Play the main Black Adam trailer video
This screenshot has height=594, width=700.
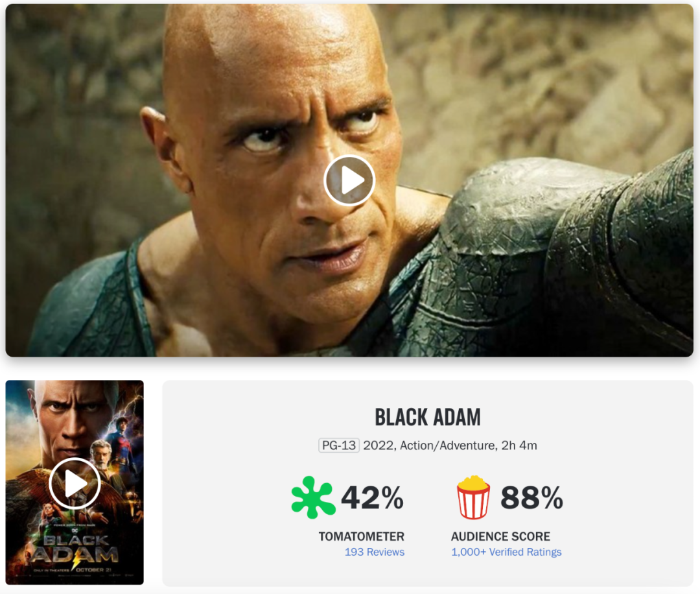[349, 180]
